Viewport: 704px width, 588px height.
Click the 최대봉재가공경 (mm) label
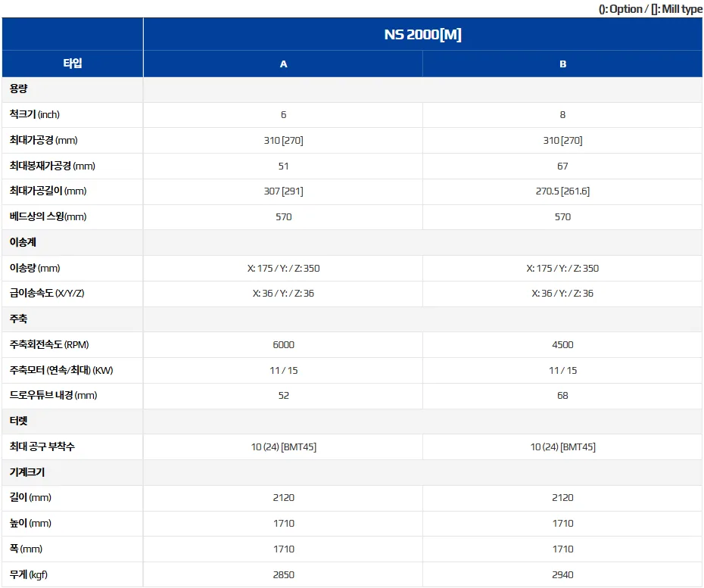(x=52, y=166)
